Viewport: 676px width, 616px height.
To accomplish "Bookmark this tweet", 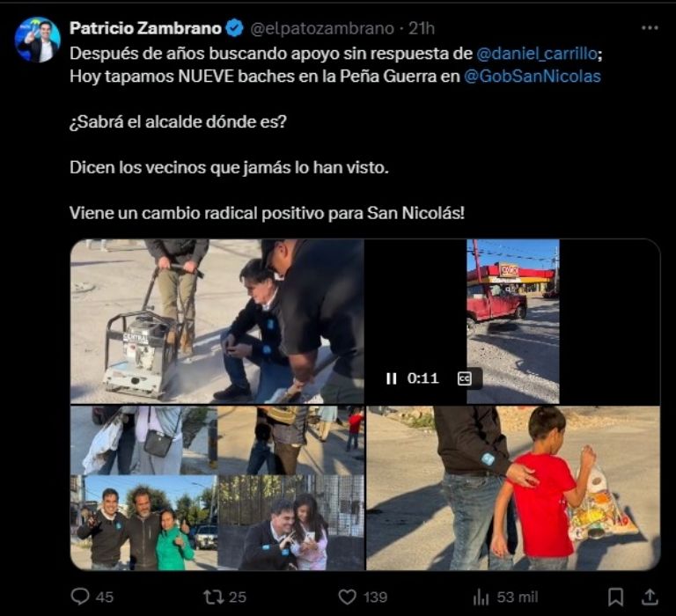I will pyautogui.click(x=615, y=597).
